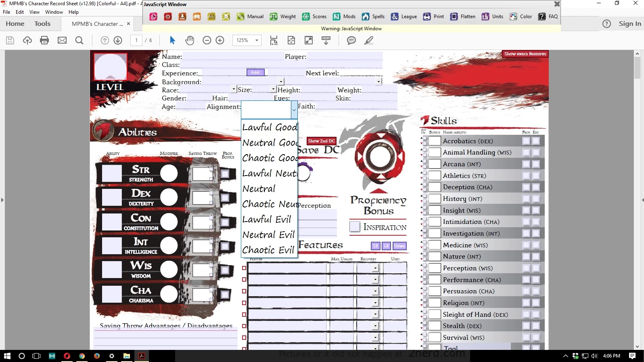Open the Size dropdown arrow
The image size is (644, 362).
(273, 89)
